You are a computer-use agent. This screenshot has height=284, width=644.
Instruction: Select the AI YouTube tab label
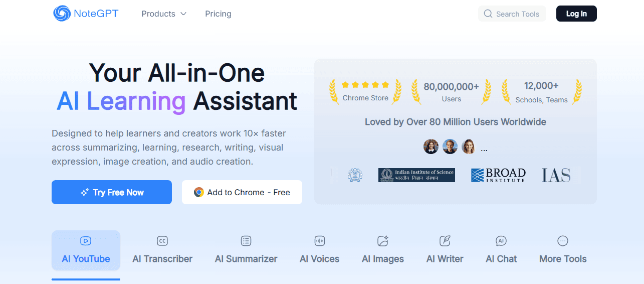[86, 259]
